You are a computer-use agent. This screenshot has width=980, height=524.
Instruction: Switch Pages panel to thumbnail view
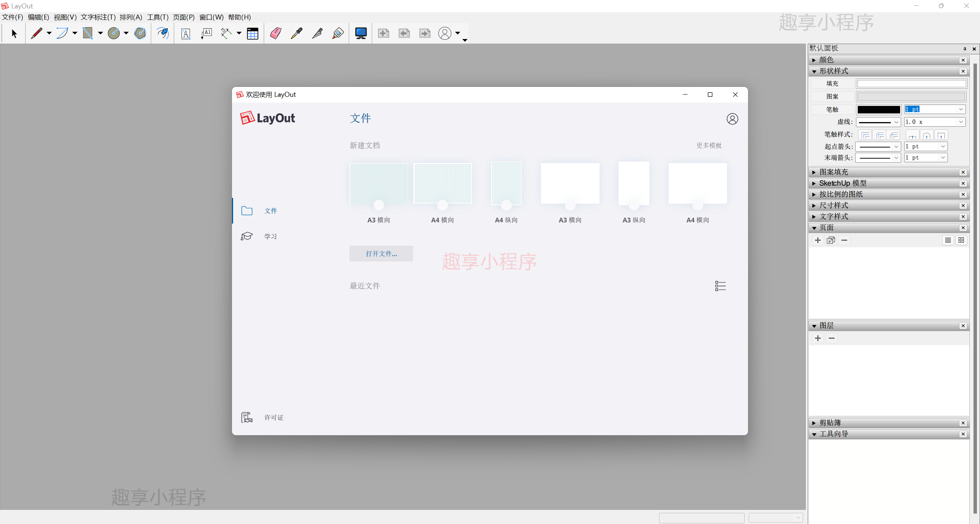[961, 240]
